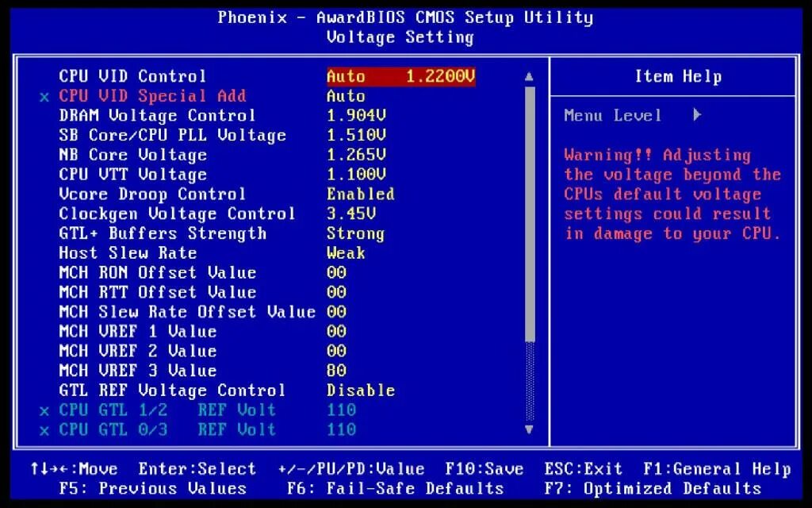Open the highlighted Auto 1.2200V value
This screenshot has height=508, width=812.
click(400, 76)
